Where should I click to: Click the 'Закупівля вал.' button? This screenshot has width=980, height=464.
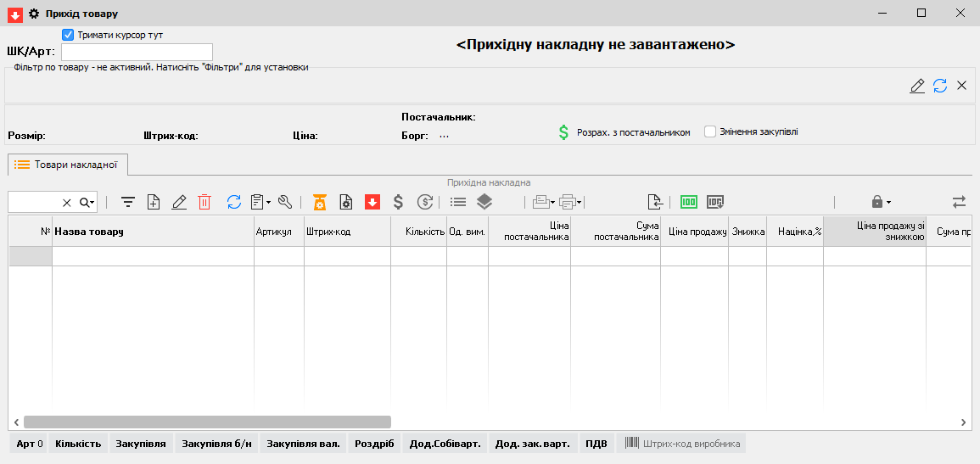tap(303, 444)
